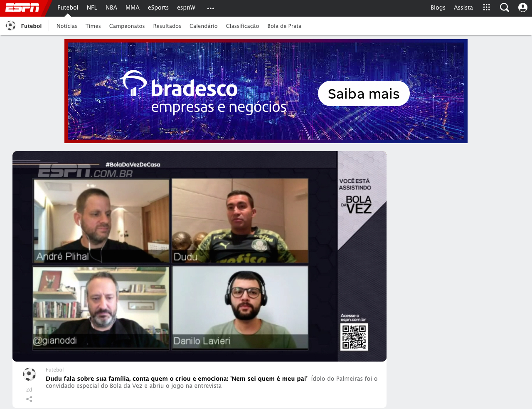Click the Dudu article headline
Image resolution: width=532 pixels, height=409 pixels.
177,379
